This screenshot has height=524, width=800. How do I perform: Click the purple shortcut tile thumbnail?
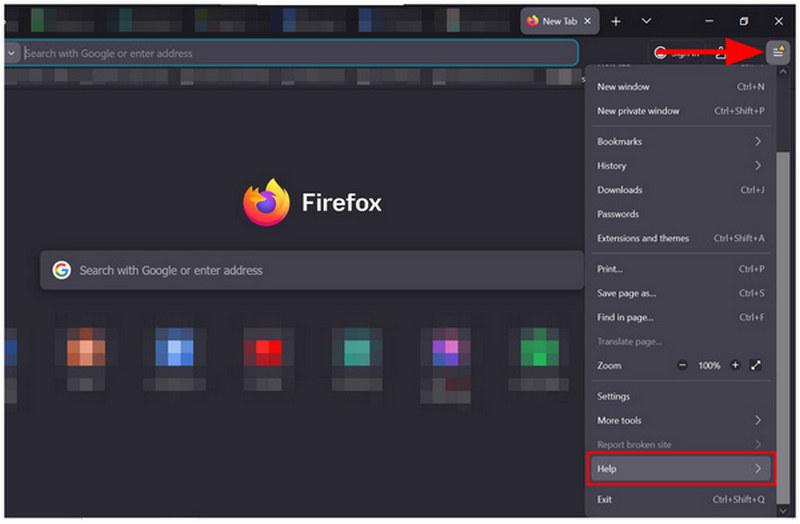(x=445, y=347)
